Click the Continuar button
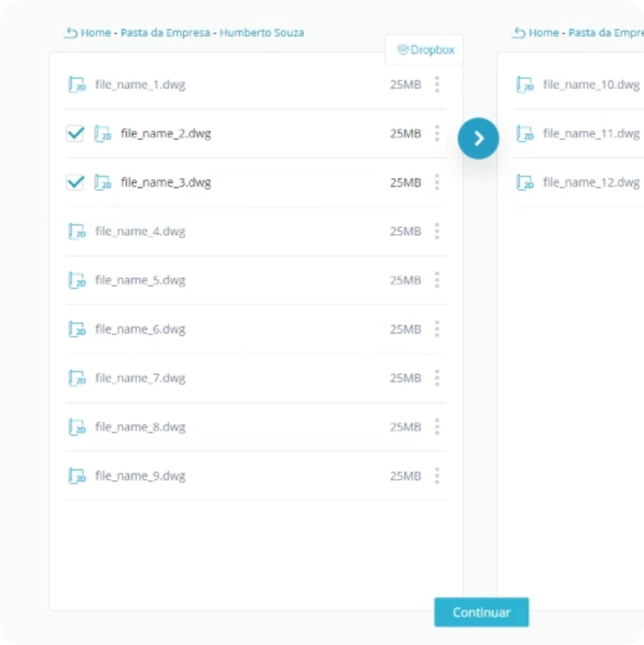This screenshot has width=644, height=645. click(481, 612)
